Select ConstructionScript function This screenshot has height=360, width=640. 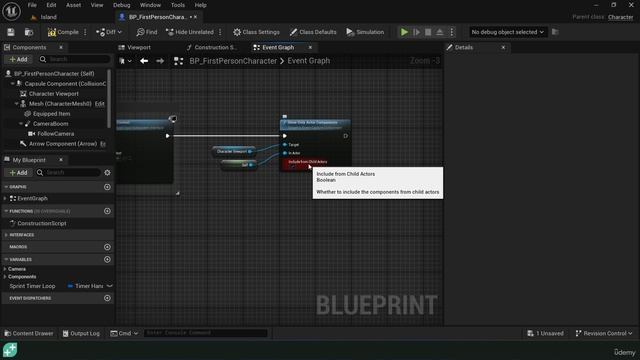tap(42, 223)
